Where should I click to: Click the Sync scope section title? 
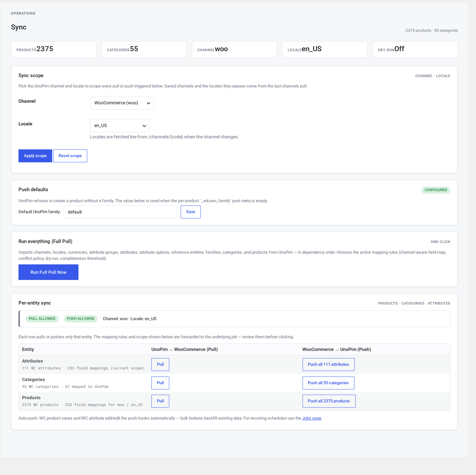(31, 75)
